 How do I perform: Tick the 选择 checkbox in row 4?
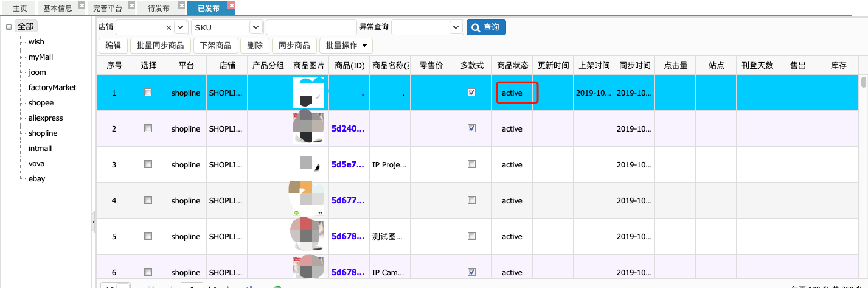coord(148,200)
